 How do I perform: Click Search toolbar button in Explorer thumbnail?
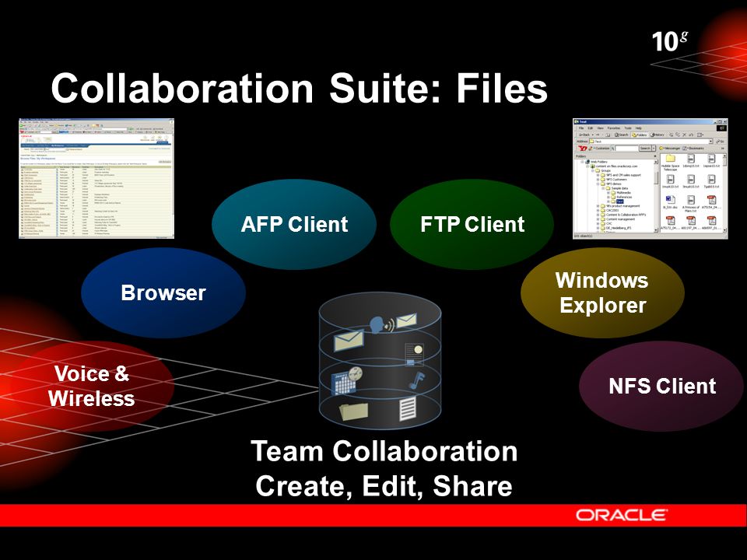(x=622, y=135)
